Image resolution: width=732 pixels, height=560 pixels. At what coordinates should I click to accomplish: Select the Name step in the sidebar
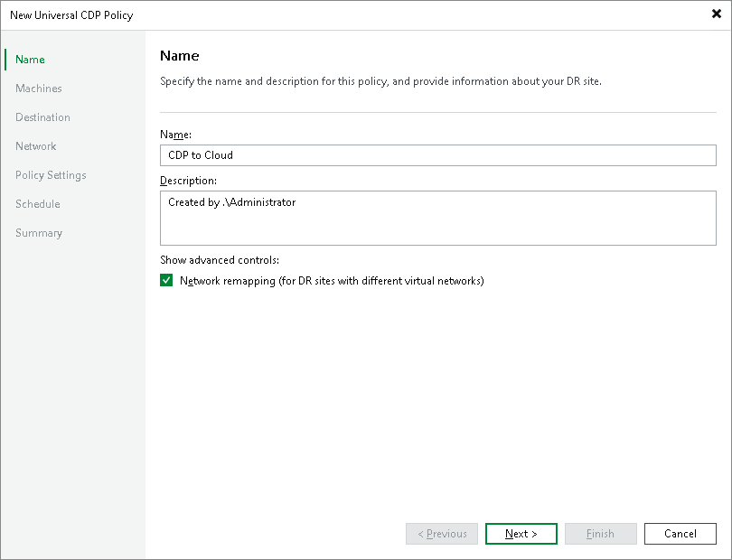(29, 59)
